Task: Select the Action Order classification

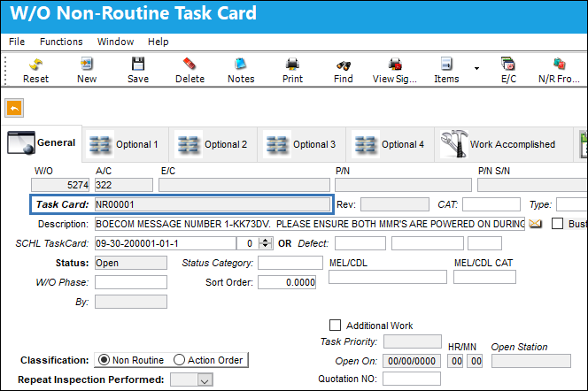Action: 179,360
